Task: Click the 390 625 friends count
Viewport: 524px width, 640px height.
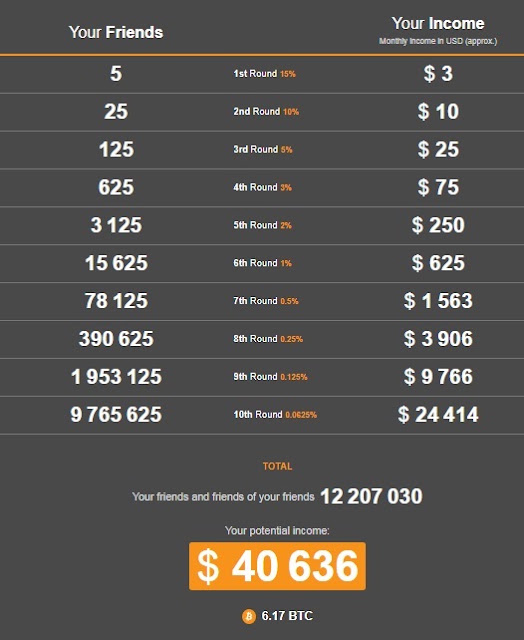Action: point(116,339)
